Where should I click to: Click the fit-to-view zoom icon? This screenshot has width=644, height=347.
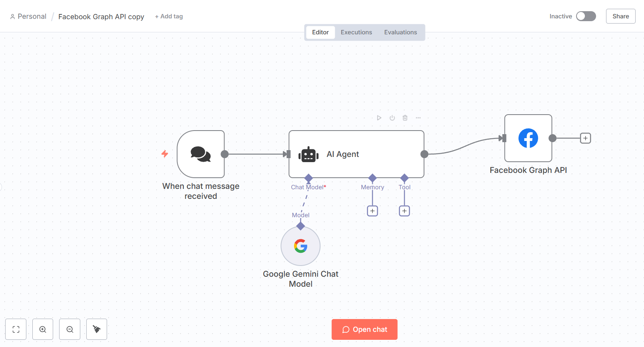coord(16,329)
